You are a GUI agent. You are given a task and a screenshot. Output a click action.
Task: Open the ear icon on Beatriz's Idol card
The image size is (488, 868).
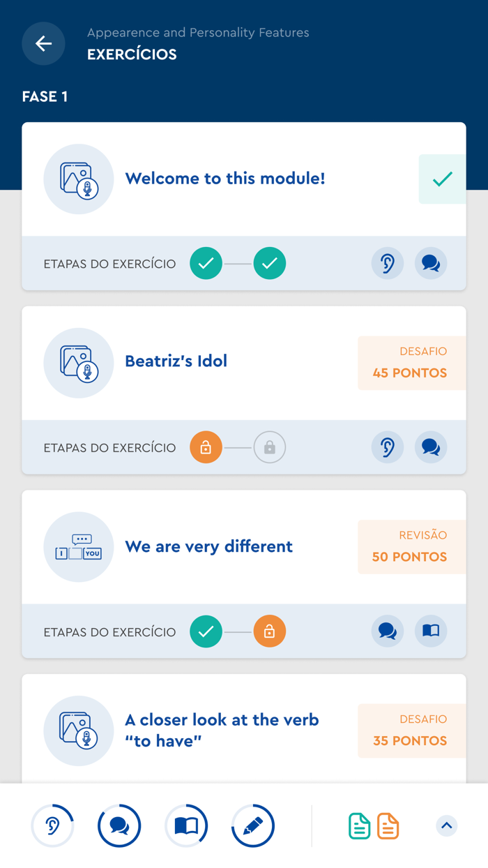click(388, 447)
